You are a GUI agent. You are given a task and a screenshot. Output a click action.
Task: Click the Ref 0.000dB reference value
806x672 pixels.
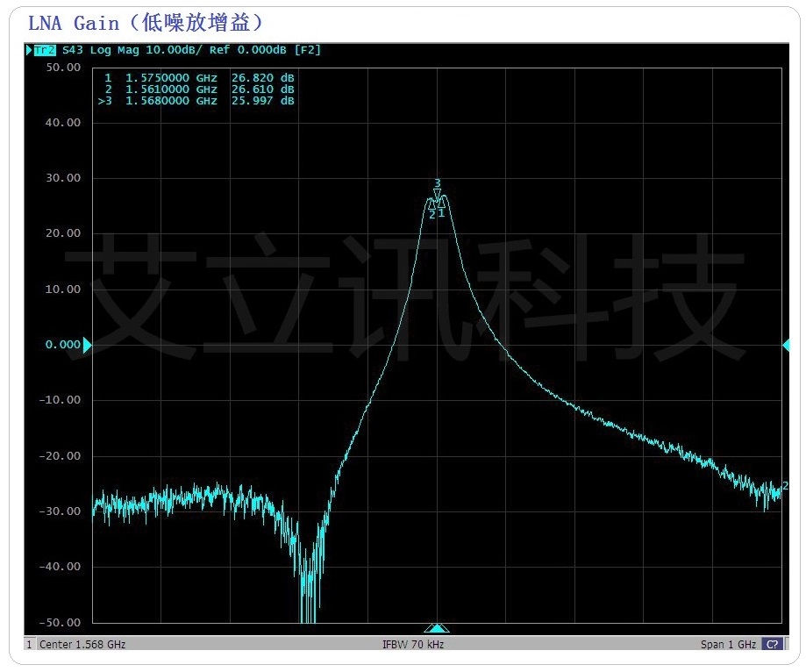tap(247, 50)
